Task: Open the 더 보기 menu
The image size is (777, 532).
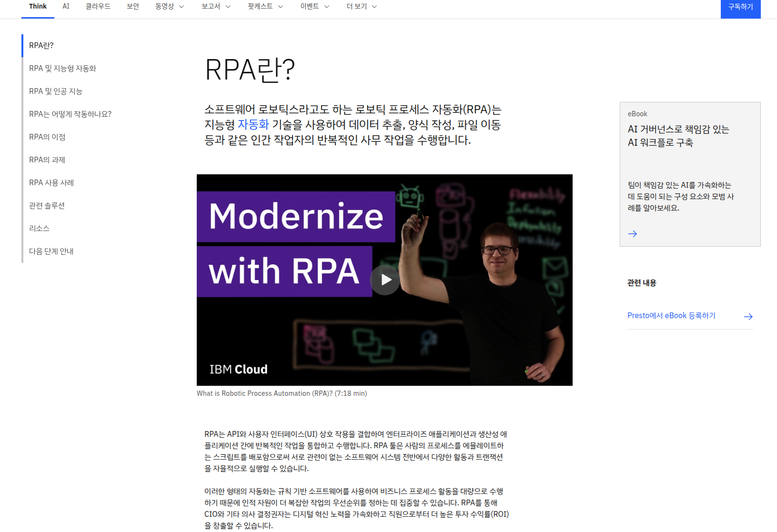Action: pyautogui.click(x=361, y=7)
